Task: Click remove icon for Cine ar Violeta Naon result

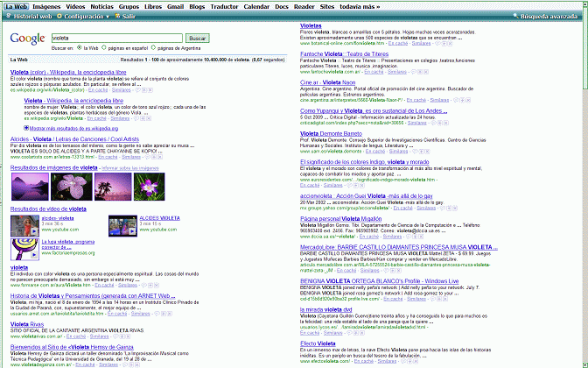Action: (x=468, y=100)
